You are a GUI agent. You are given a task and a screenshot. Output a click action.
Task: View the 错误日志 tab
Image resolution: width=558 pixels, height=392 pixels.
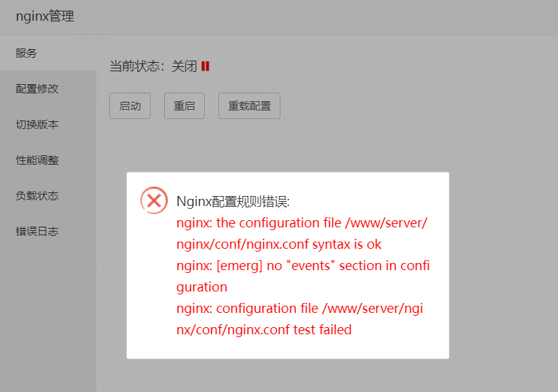point(48,232)
